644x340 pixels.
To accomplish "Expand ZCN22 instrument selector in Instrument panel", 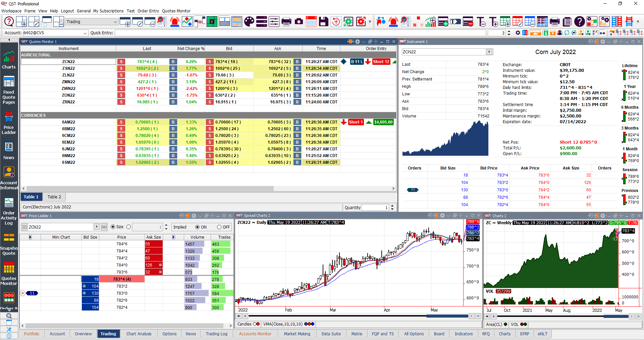I will [489, 52].
